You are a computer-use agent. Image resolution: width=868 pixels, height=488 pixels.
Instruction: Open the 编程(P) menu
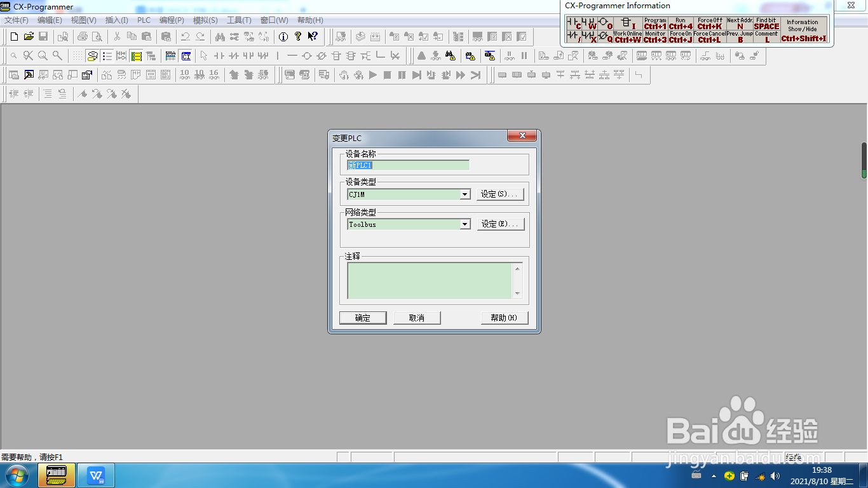(x=172, y=20)
